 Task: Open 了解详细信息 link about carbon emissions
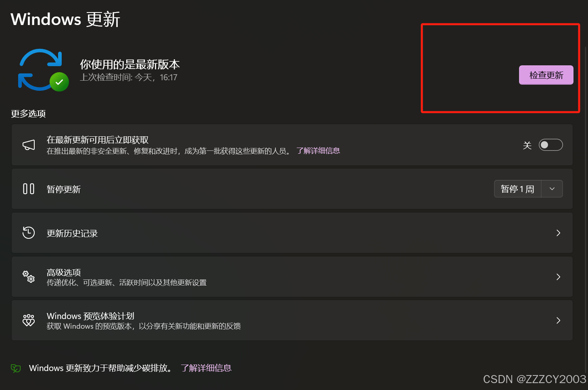point(206,368)
